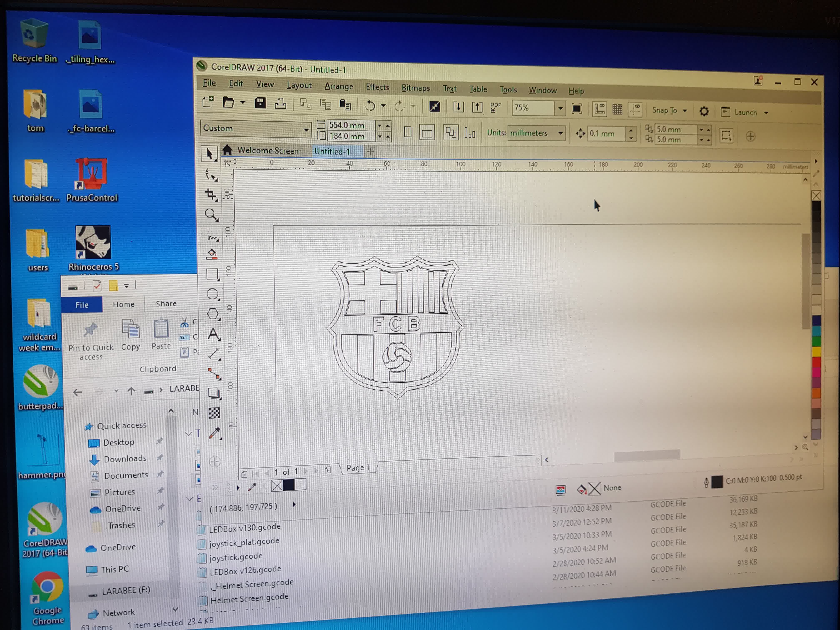Select the Drop Shadow tool
The image size is (840, 630).
tap(214, 393)
